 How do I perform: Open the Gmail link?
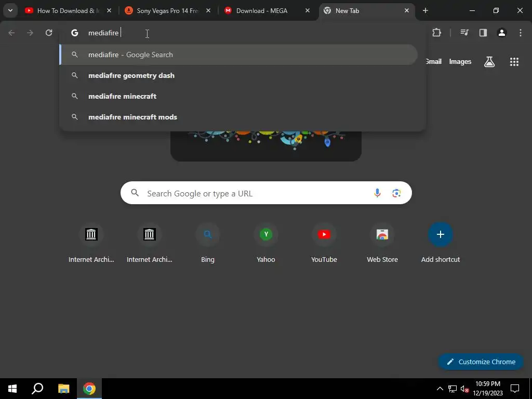(x=433, y=61)
